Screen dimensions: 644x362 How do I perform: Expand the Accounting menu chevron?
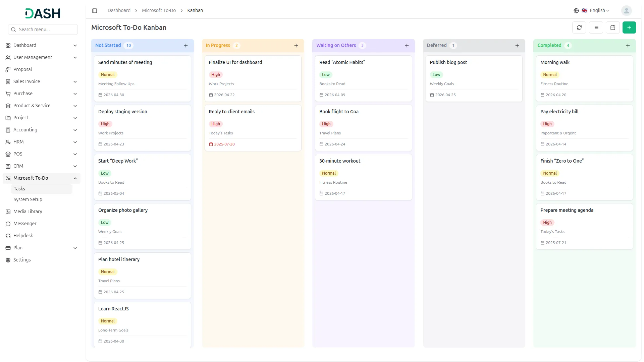pos(75,130)
